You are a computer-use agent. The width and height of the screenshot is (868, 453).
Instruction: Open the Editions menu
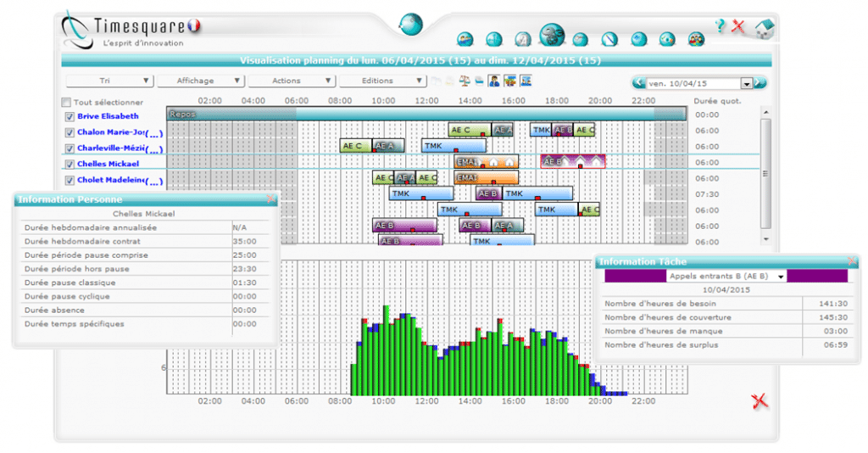[x=381, y=81]
